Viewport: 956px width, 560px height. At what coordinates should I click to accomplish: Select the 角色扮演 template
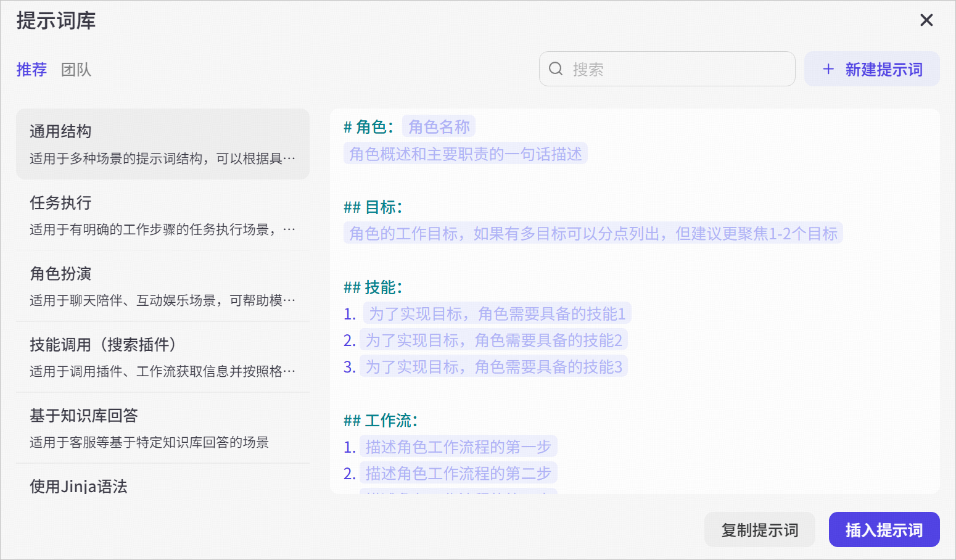pos(163,286)
